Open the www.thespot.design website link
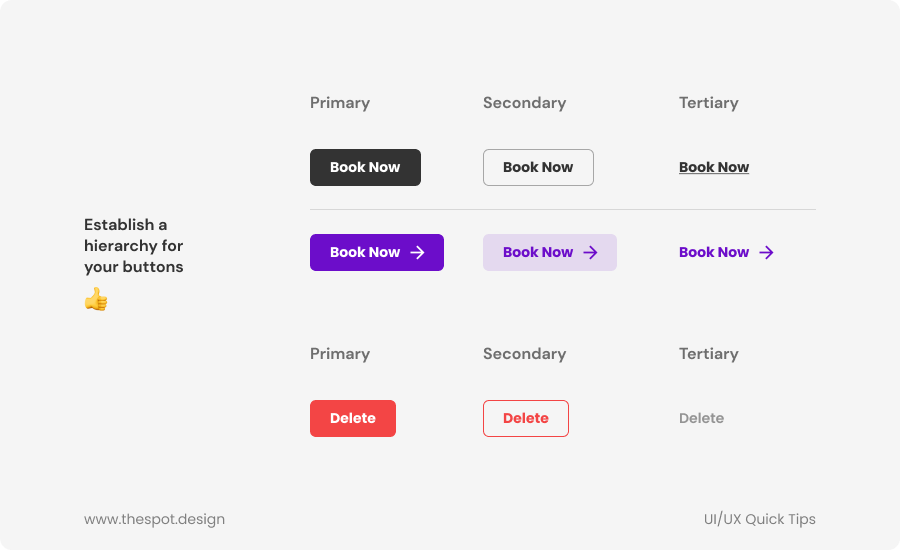Image resolution: width=900 pixels, height=550 pixels. (x=154, y=519)
